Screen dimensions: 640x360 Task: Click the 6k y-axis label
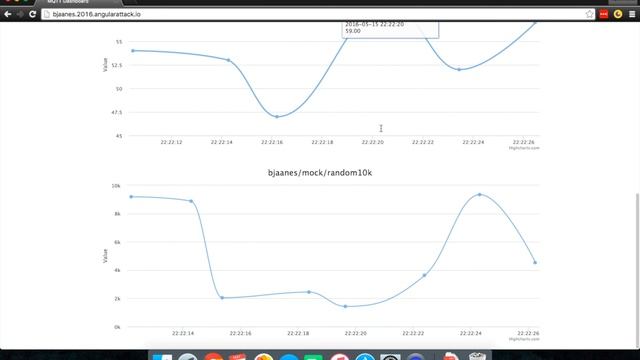118,242
